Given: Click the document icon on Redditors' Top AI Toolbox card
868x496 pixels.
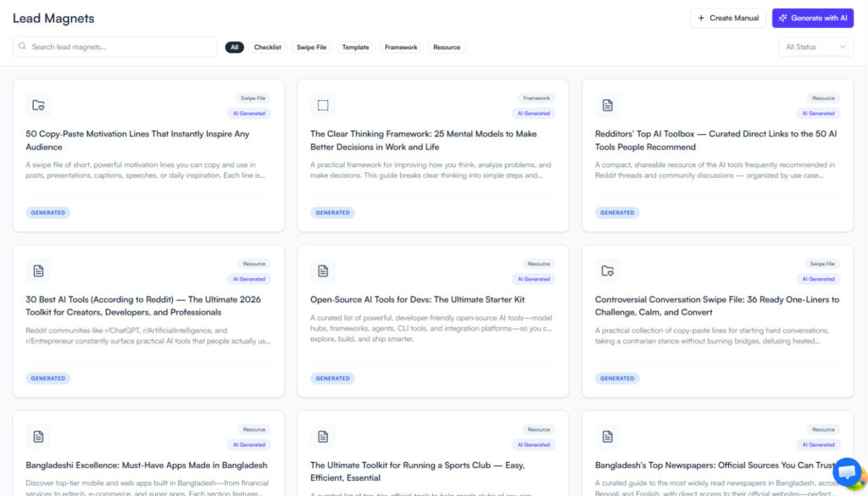Looking at the screenshot, I should pos(608,105).
